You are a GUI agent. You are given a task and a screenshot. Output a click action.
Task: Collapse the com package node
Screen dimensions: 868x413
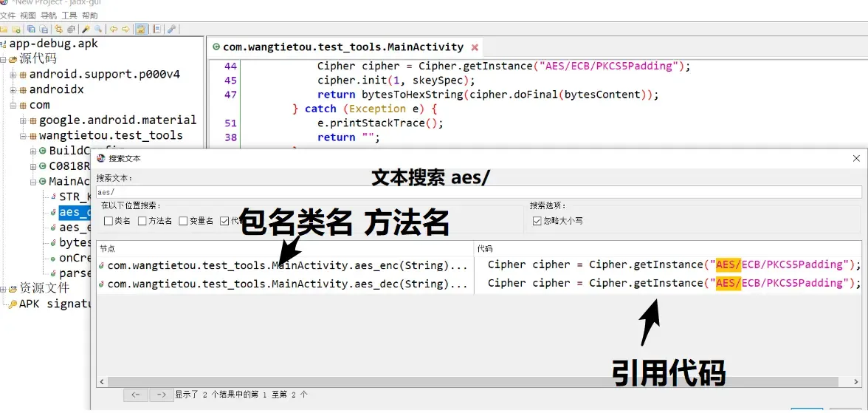(x=13, y=105)
